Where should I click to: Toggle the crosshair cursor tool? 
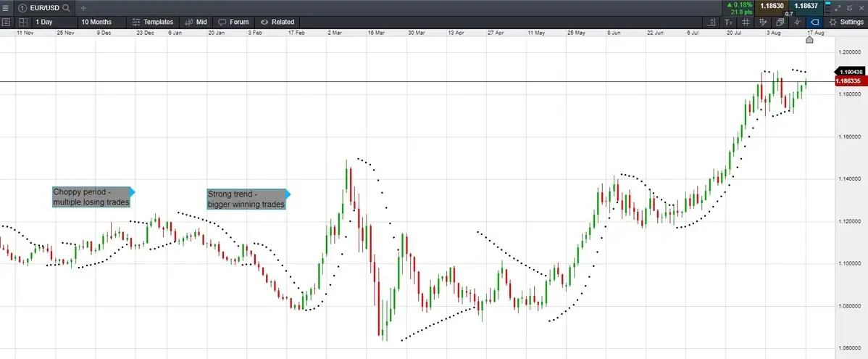(797, 22)
